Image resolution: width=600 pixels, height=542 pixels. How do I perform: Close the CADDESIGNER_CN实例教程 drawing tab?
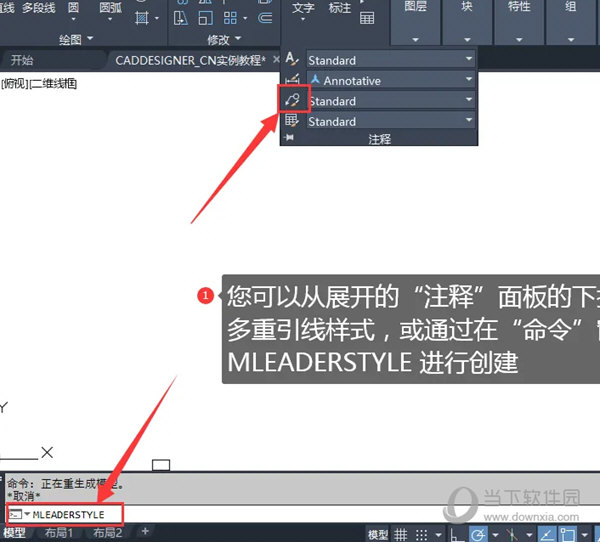click(x=276, y=59)
